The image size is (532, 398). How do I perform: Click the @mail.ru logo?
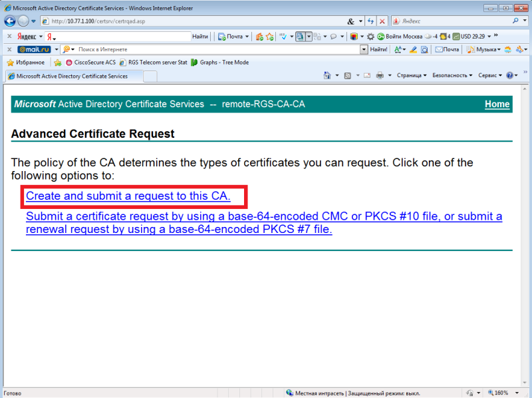(34, 49)
